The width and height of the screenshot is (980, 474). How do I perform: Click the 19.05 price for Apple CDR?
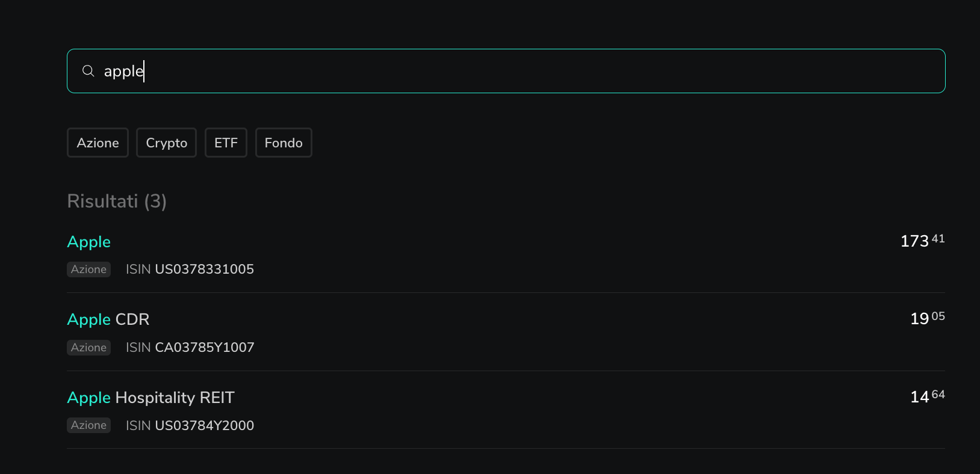pyautogui.click(x=927, y=318)
